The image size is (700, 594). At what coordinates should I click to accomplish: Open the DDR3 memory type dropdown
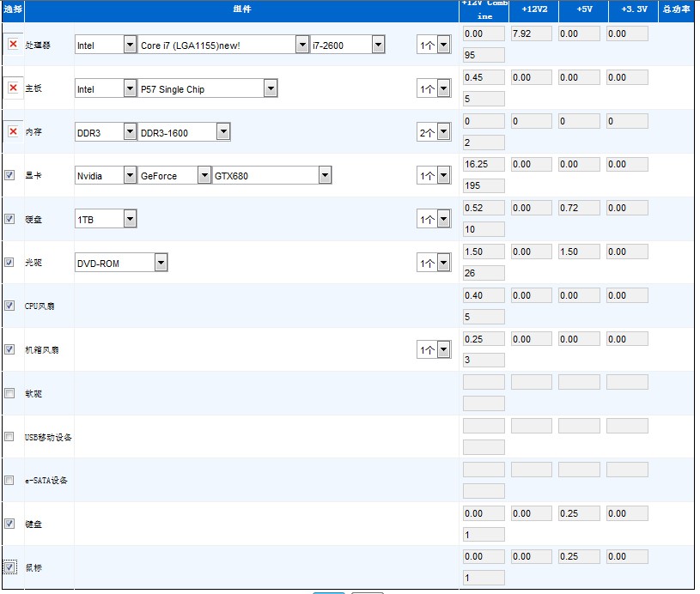[106, 132]
